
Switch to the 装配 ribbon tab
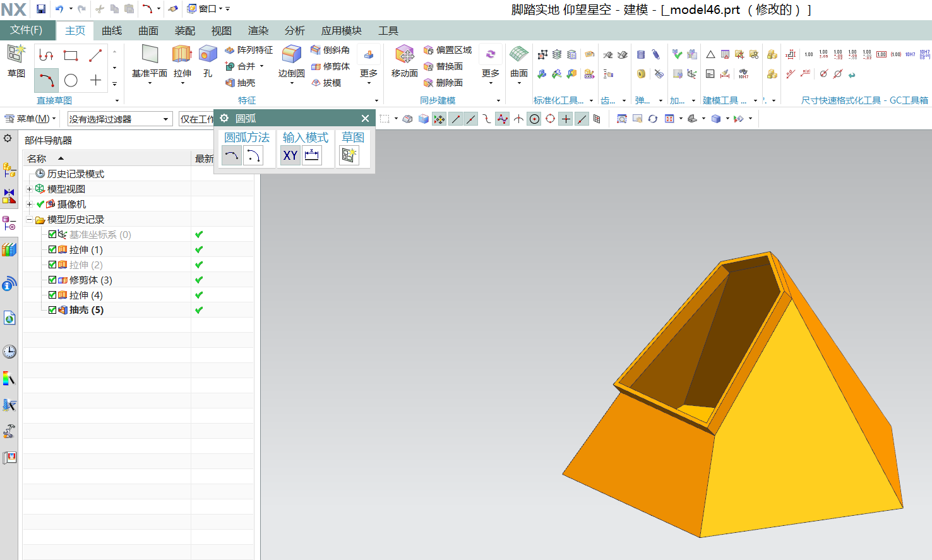185,30
